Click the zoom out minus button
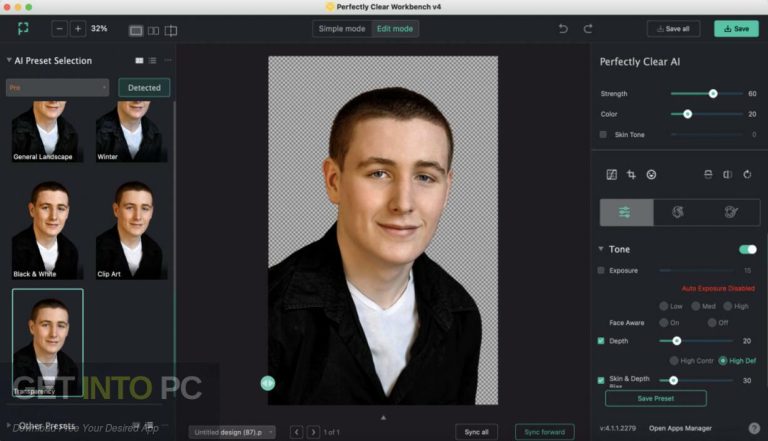The height and width of the screenshot is (441, 768). (x=60, y=29)
